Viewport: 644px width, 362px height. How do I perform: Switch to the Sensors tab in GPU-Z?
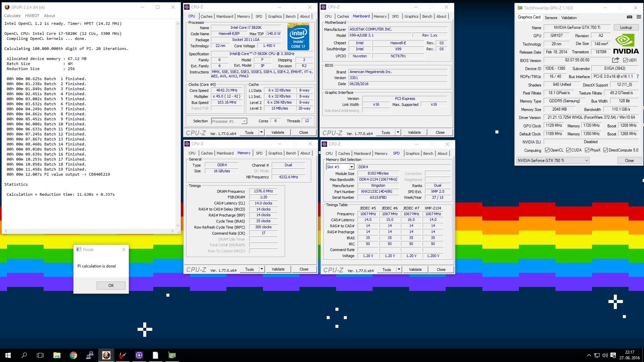coord(551,18)
